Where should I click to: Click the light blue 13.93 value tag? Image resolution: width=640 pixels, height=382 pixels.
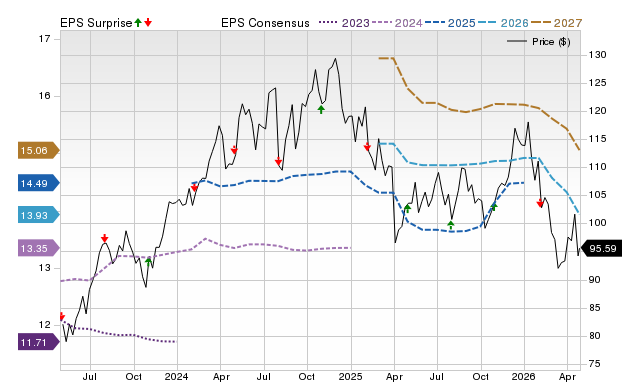coord(39,215)
